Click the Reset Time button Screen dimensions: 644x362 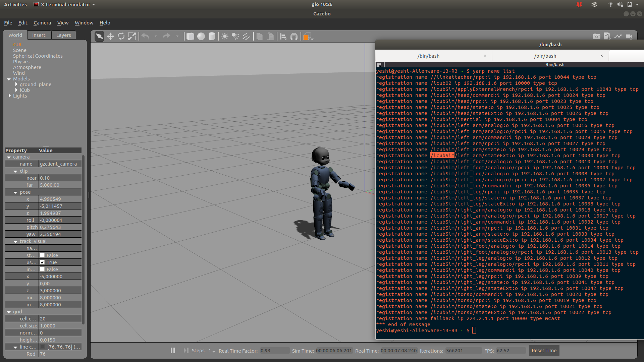point(544,351)
